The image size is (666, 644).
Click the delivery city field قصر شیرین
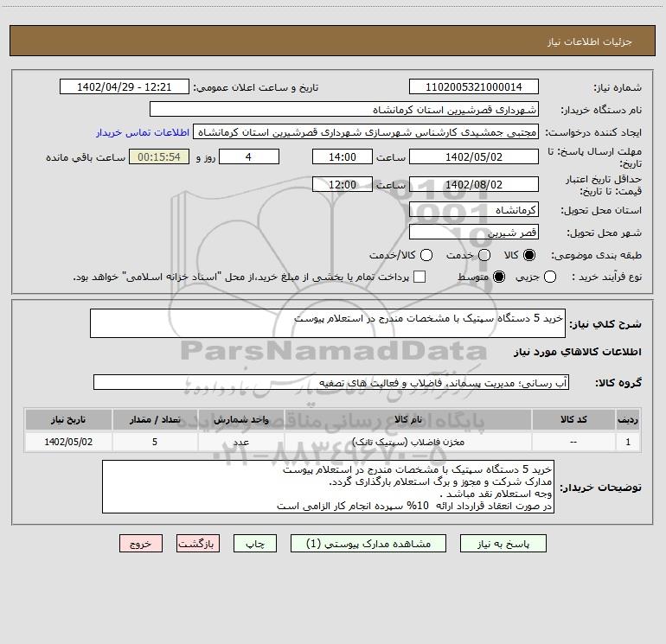click(474, 233)
